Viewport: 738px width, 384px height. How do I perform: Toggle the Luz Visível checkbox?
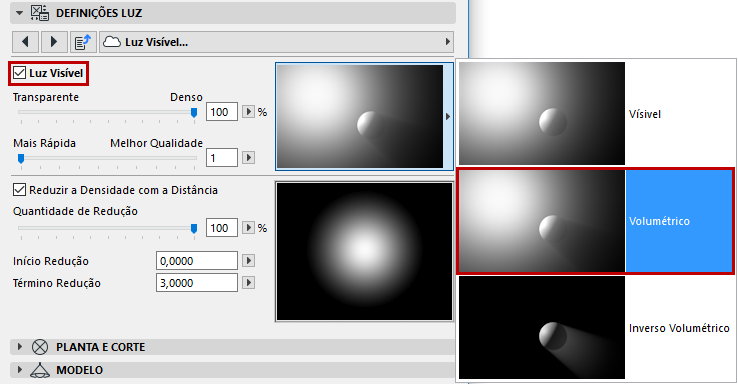click(19, 73)
